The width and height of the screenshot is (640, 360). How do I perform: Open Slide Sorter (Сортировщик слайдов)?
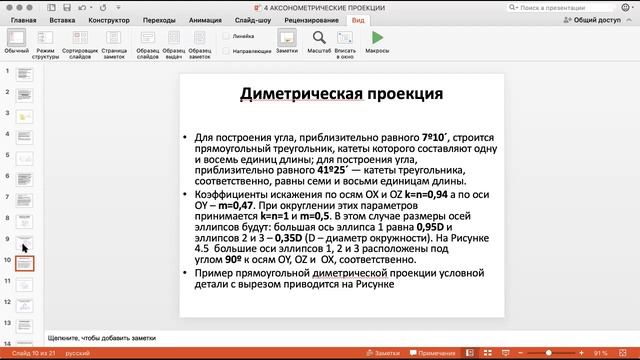(80, 45)
